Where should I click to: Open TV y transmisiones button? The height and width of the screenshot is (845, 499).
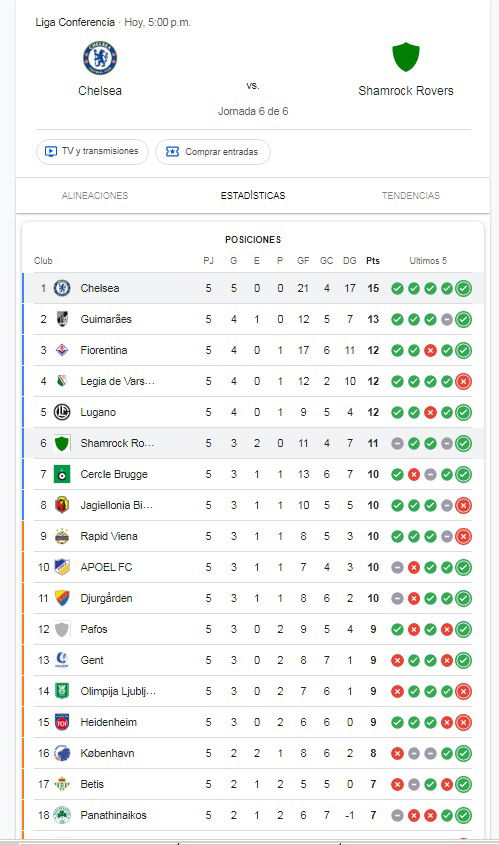(x=92, y=151)
